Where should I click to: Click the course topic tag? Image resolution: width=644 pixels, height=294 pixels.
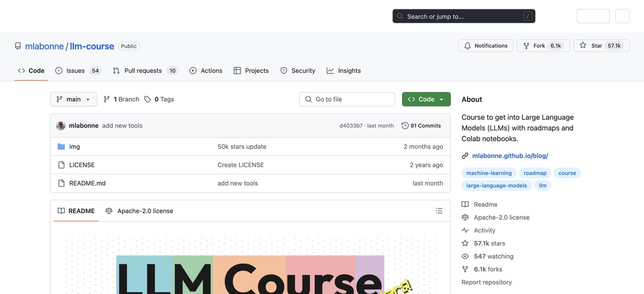click(567, 173)
